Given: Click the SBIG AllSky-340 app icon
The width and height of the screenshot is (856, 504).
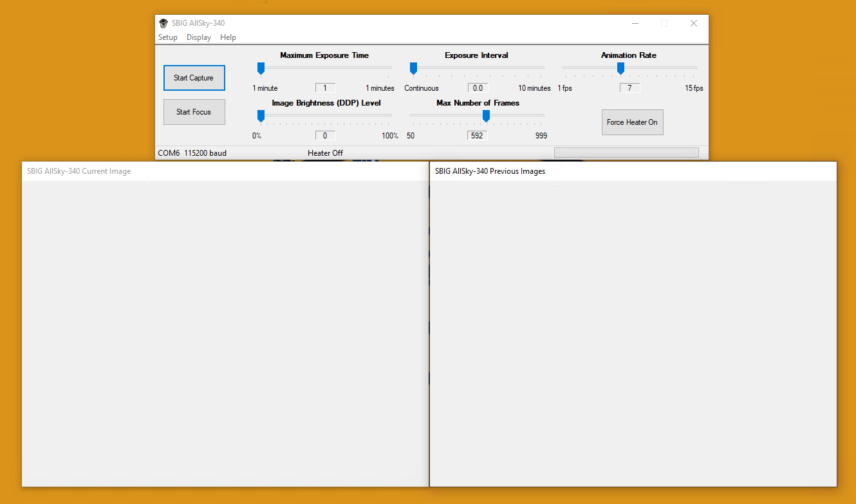Looking at the screenshot, I should [163, 23].
